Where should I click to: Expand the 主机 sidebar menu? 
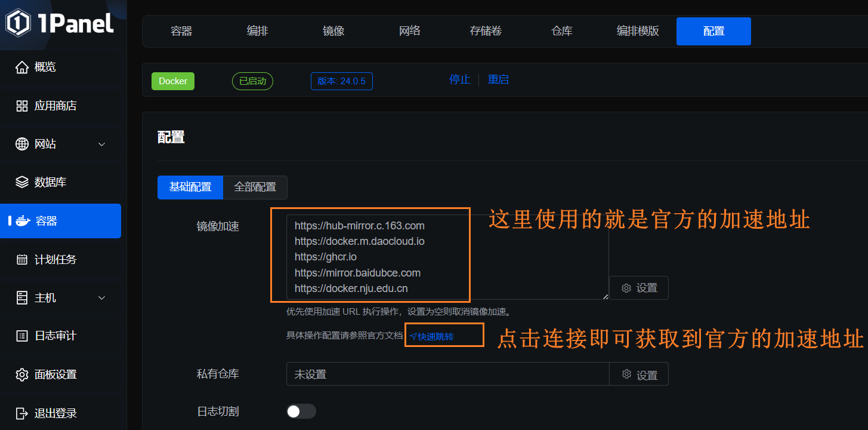click(101, 297)
